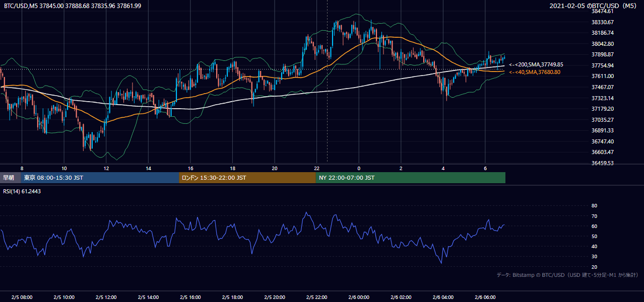The height and width of the screenshot is (302, 644).
Task: Click the bottom '2/6 06:00' time label
Action: coord(486,297)
